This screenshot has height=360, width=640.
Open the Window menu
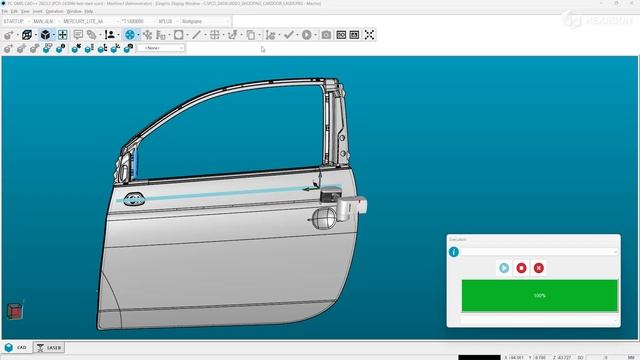[x=74, y=11]
